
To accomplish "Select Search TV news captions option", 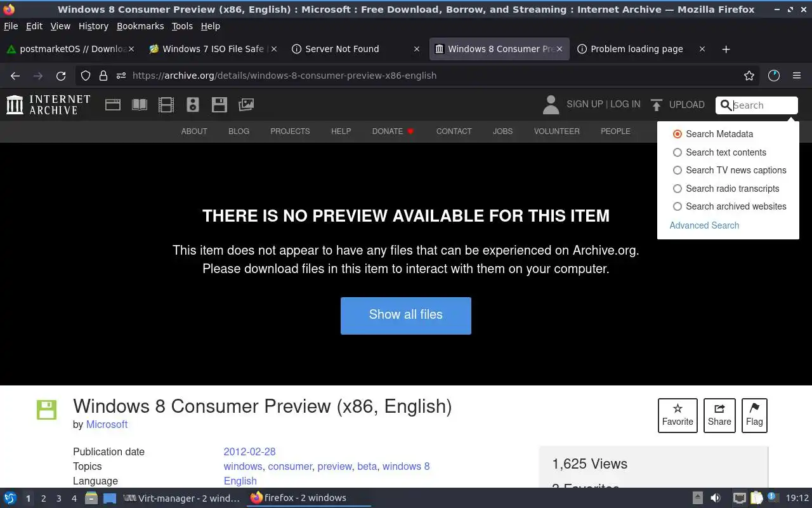I will (x=678, y=170).
